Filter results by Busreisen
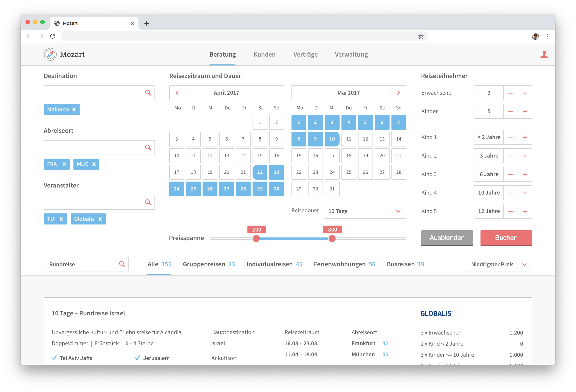 point(406,264)
